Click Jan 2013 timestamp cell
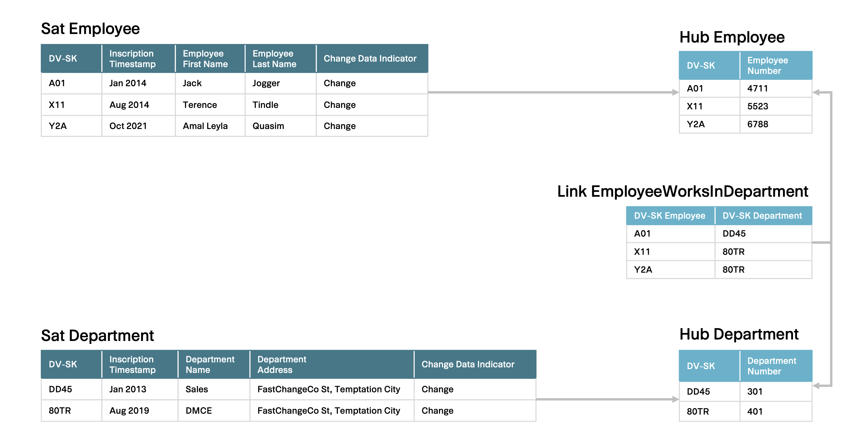This screenshot has width=868, height=448. coord(128,389)
